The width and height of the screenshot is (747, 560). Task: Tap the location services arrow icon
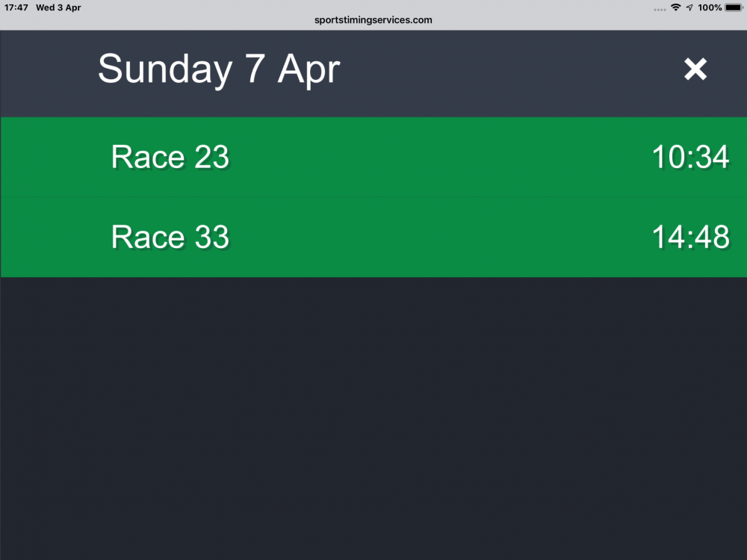click(689, 7)
